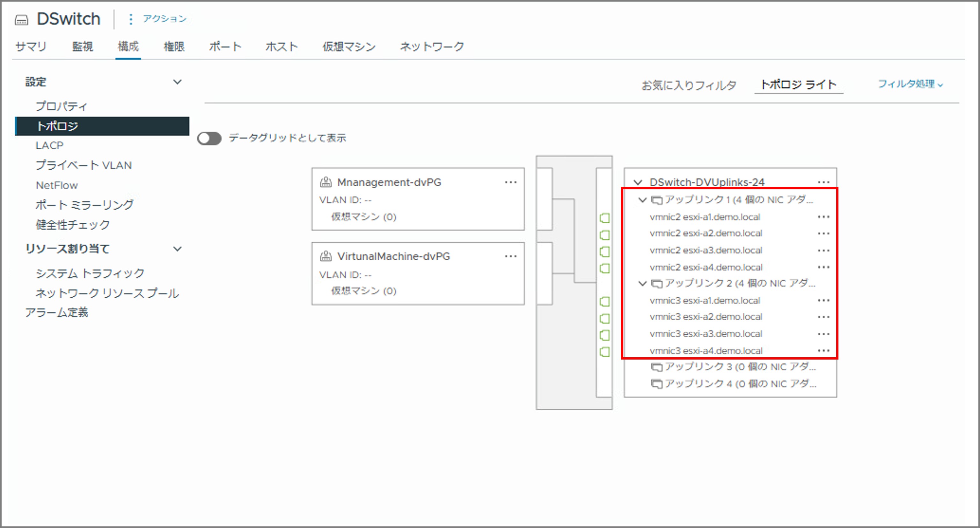
Task: Switch to the 監視 tab
Action: tap(83, 47)
